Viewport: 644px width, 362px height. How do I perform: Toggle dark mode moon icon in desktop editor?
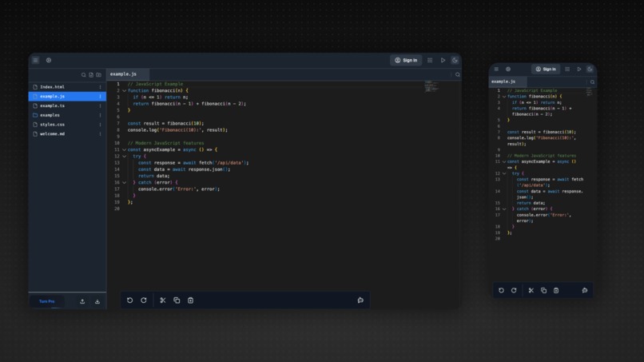[455, 60]
